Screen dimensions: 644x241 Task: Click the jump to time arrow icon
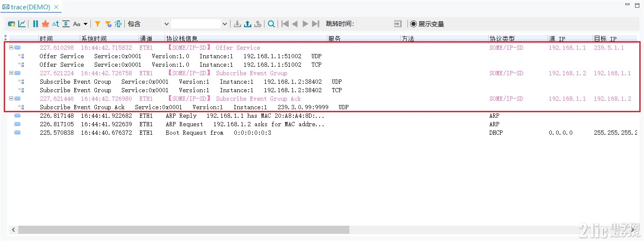pos(397,24)
